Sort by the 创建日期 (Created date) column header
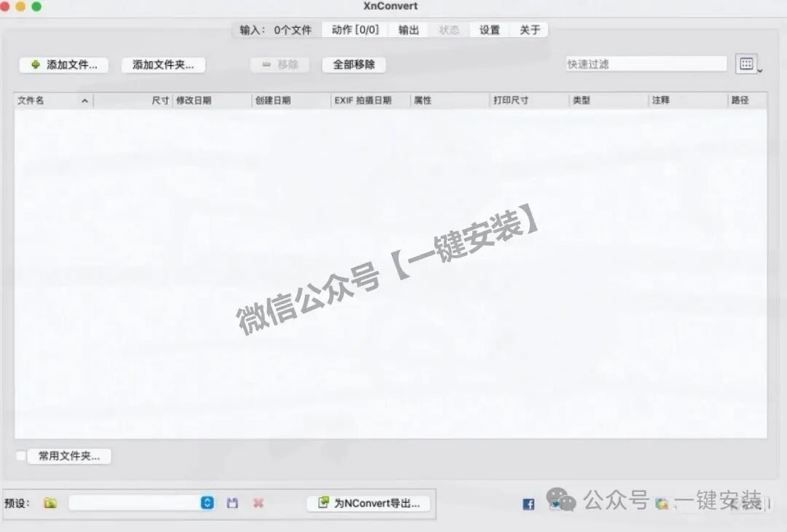Screen dimensions: 787x532 (291, 101)
